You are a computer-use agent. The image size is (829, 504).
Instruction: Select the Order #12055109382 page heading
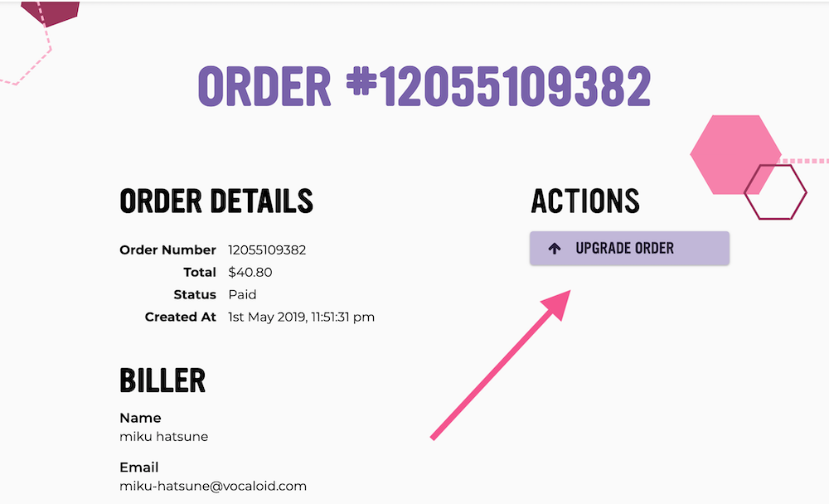coord(424,86)
